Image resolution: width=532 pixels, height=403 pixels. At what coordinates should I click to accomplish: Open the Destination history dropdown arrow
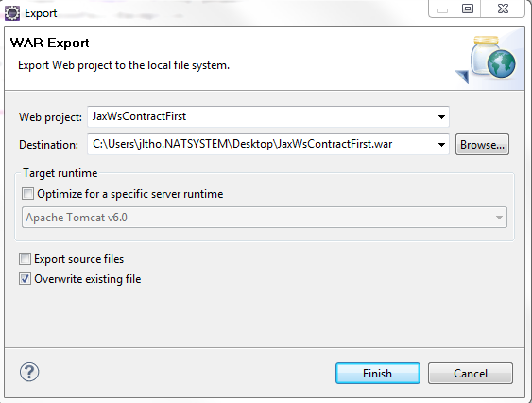tap(441, 145)
